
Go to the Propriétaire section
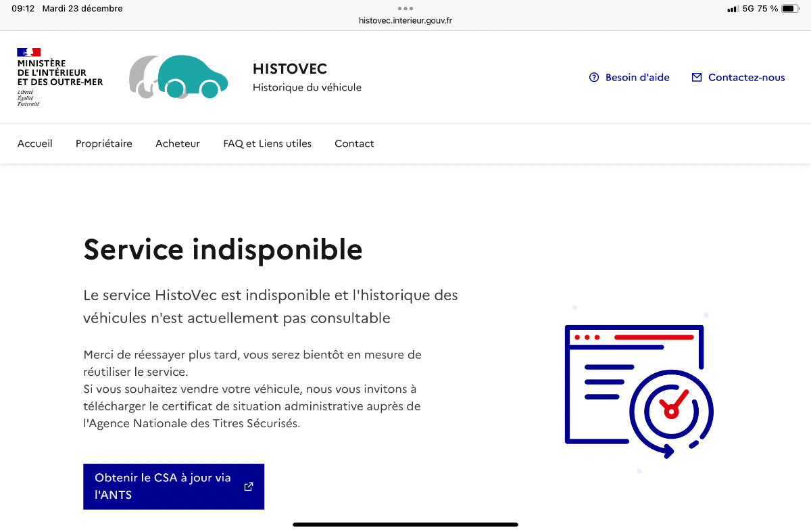pos(104,143)
